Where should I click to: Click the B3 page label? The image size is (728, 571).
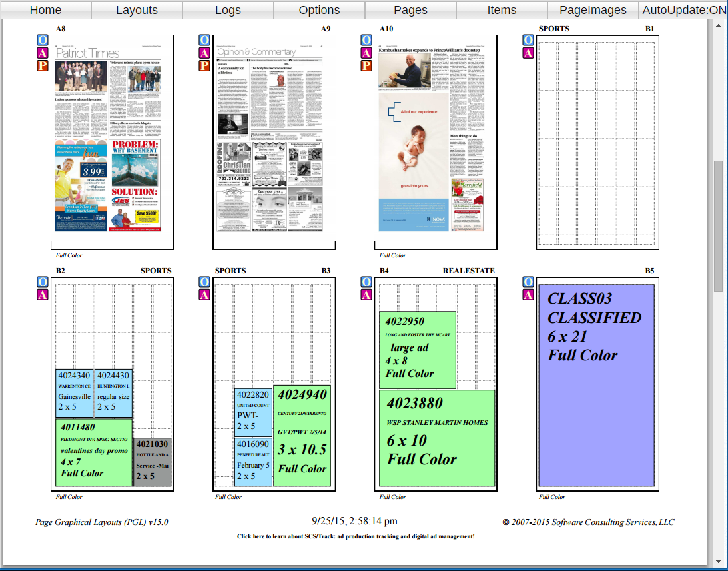pos(326,271)
